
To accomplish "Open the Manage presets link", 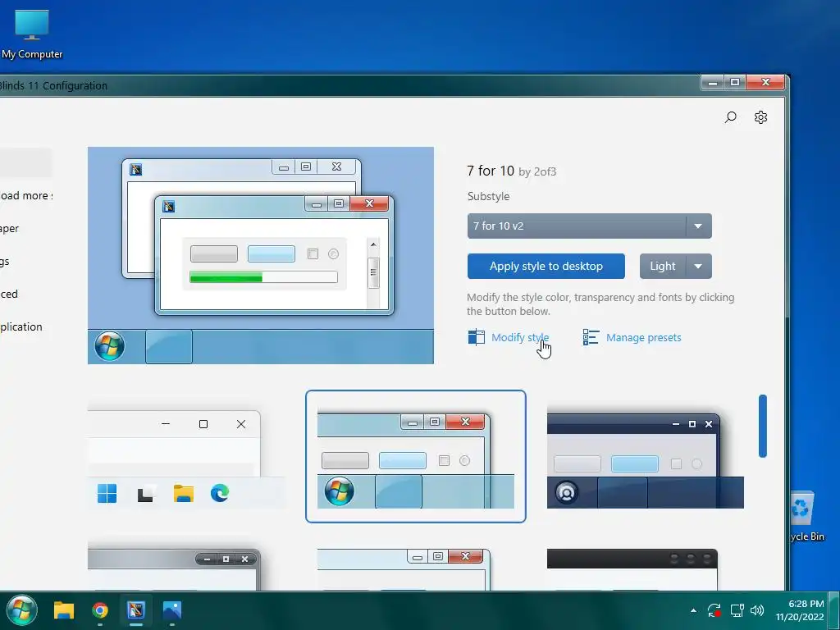I will 643,337.
